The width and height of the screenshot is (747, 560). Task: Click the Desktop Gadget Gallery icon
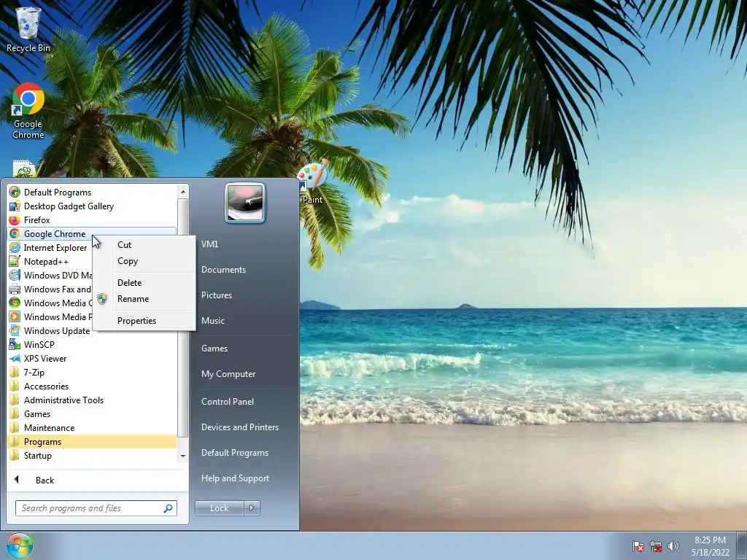(15, 206)
